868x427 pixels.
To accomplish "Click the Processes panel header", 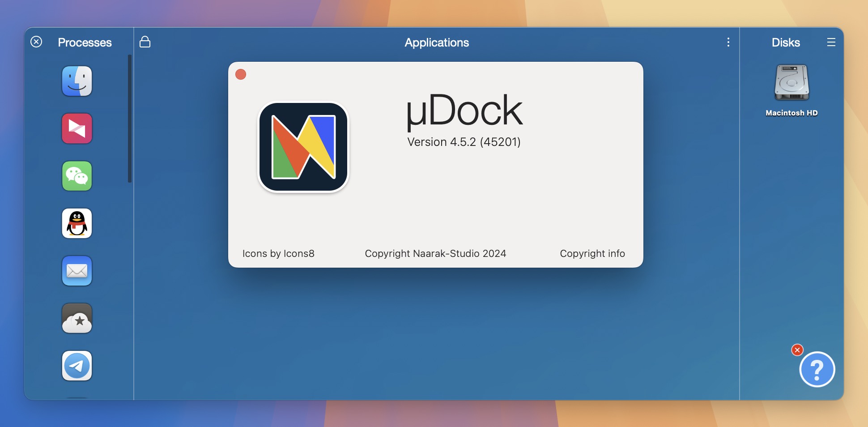I will click(x=85, y=43).
